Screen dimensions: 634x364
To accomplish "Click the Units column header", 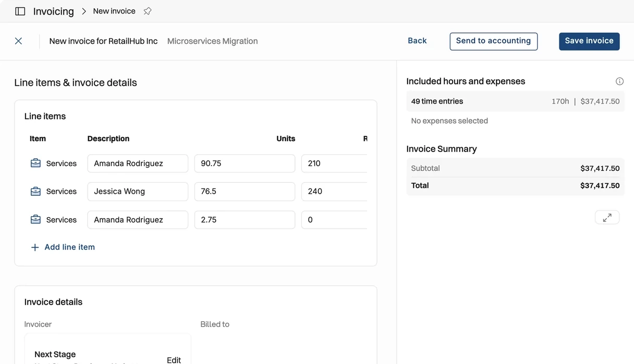I will tap(286, 139).
